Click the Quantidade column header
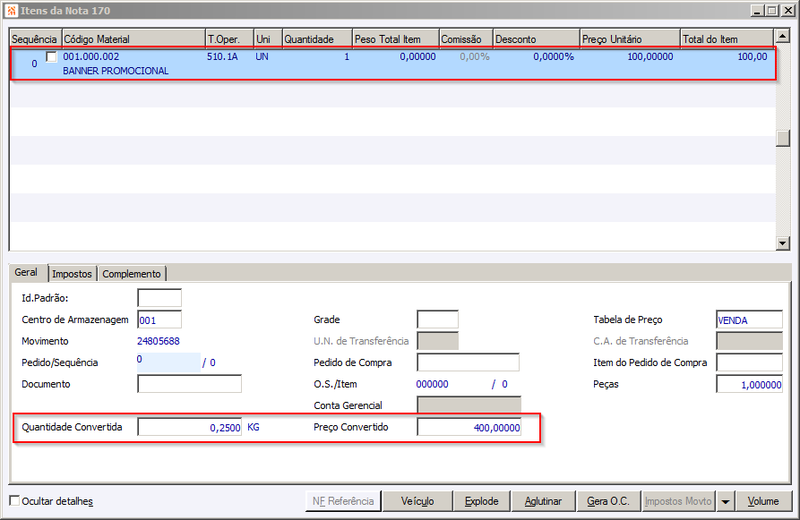This screenshot has height=520, width=800. coord(317,39)
